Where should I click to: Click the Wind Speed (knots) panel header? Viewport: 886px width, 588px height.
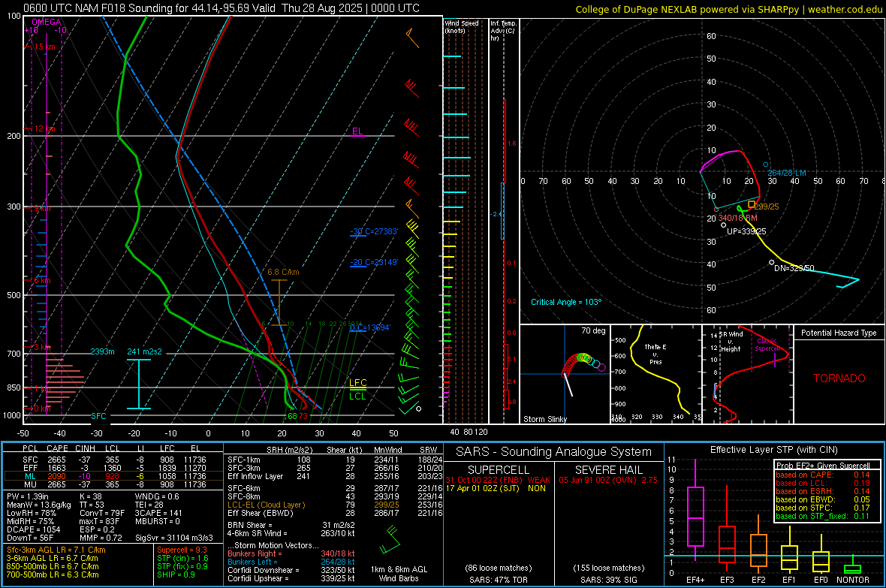[461, 26]
